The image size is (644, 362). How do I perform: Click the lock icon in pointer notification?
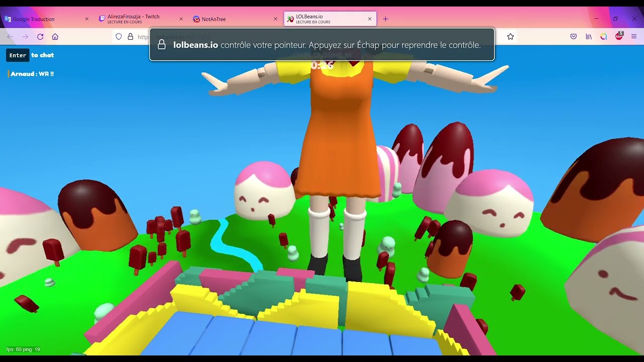(162, 45)
